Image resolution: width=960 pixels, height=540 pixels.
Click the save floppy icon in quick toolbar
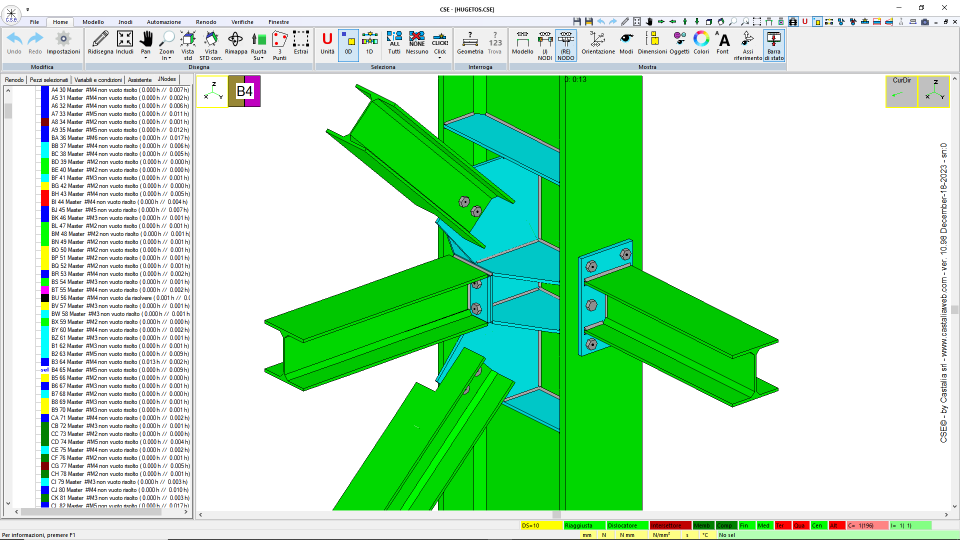(x=577, y=21)
